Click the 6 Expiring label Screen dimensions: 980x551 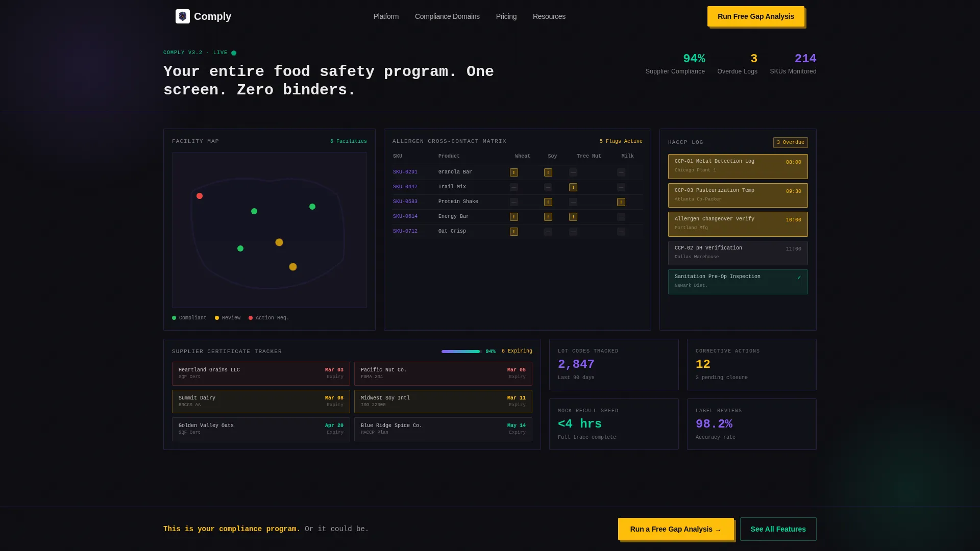coord(517,352)
